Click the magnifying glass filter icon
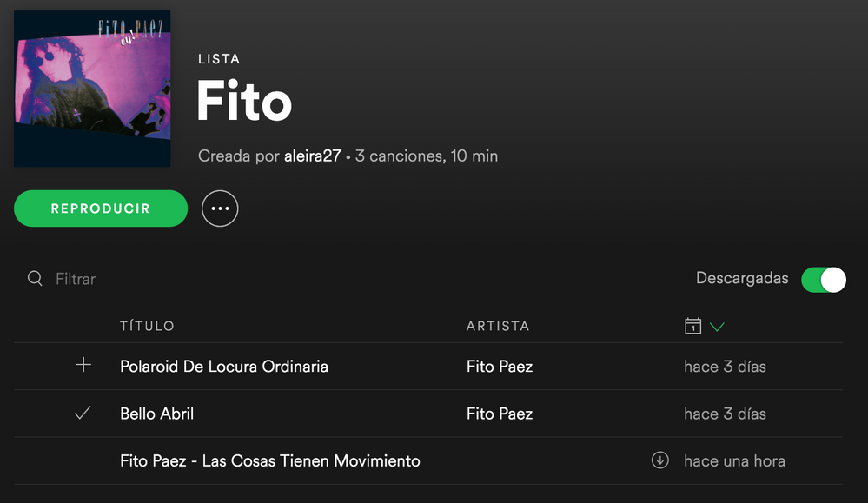This screenshot has width=868, height=503. click(35, 279)
